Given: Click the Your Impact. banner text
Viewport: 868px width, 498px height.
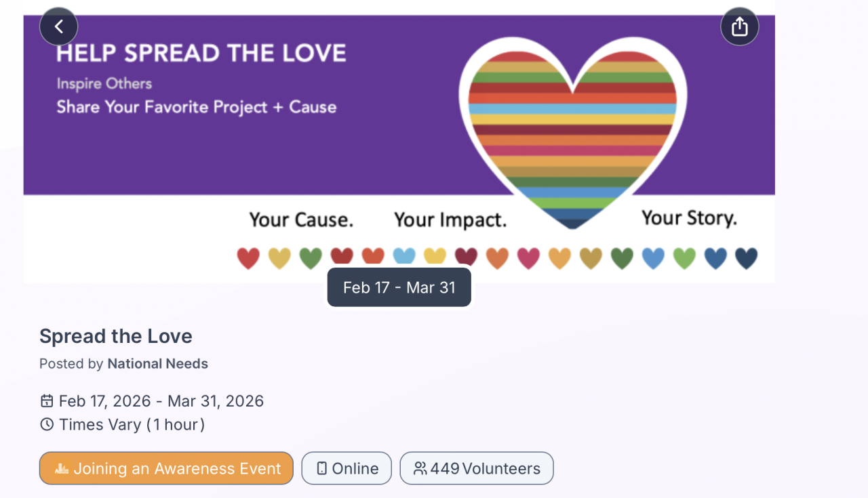Looking at the screenshot, I should pos(450,220).
